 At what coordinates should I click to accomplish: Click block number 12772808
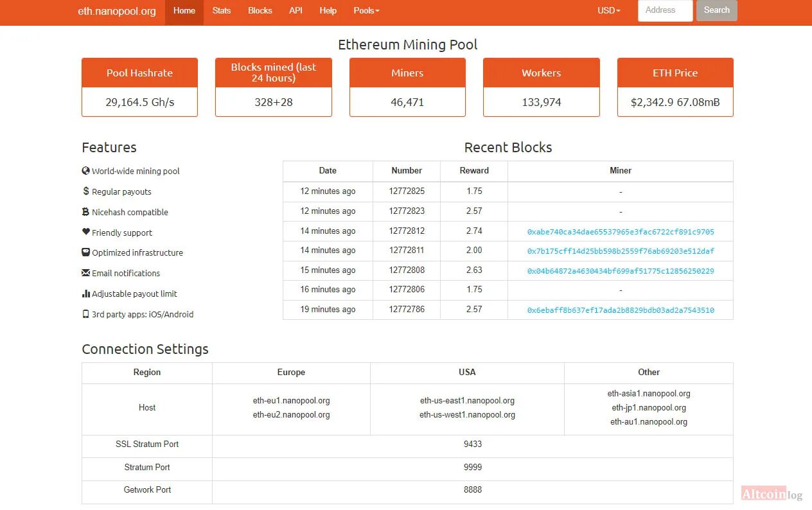point(407,270)
